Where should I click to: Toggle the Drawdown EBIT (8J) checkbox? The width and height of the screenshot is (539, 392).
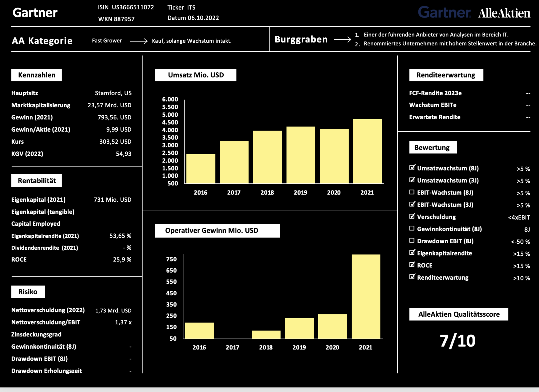point(412,240)
